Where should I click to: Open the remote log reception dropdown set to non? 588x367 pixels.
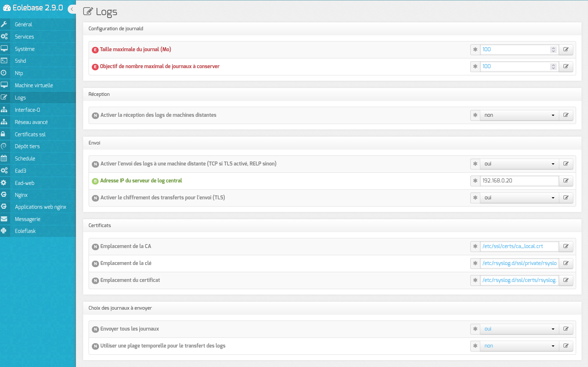[x=519, y=115]
